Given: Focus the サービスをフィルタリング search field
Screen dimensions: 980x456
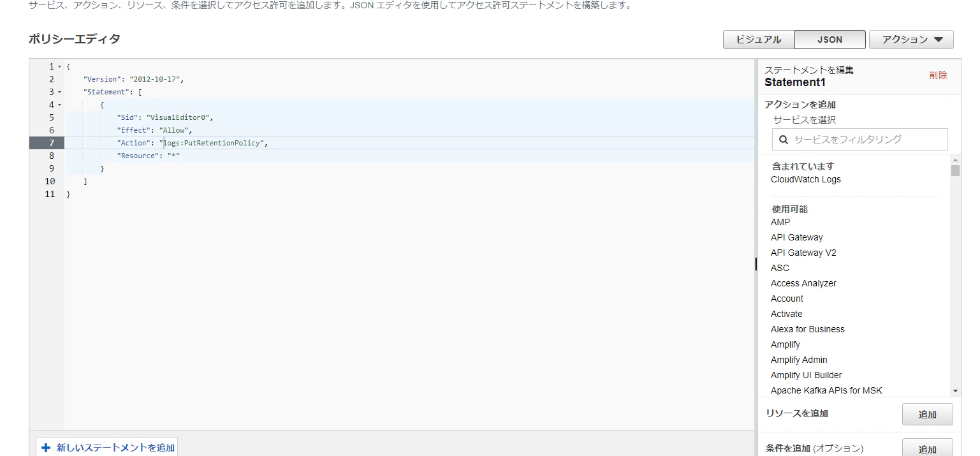Looking at the screenshot, I should [x=860, y=139].
